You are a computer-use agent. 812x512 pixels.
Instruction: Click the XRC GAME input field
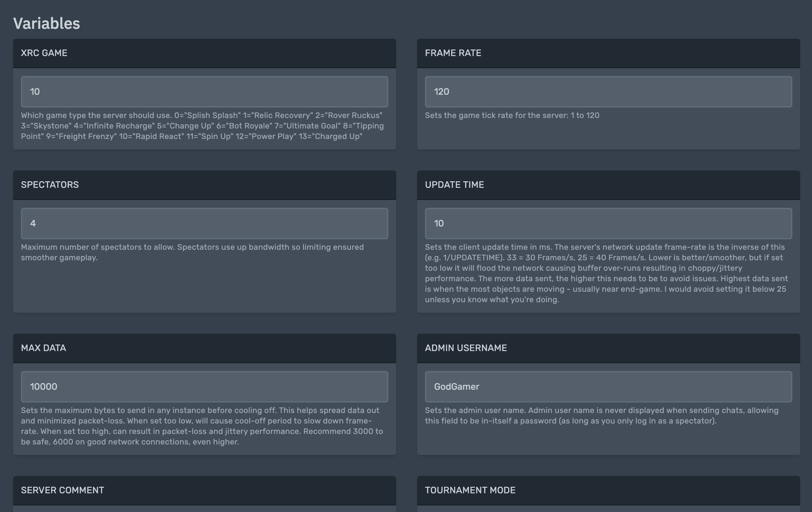(204, 92)
